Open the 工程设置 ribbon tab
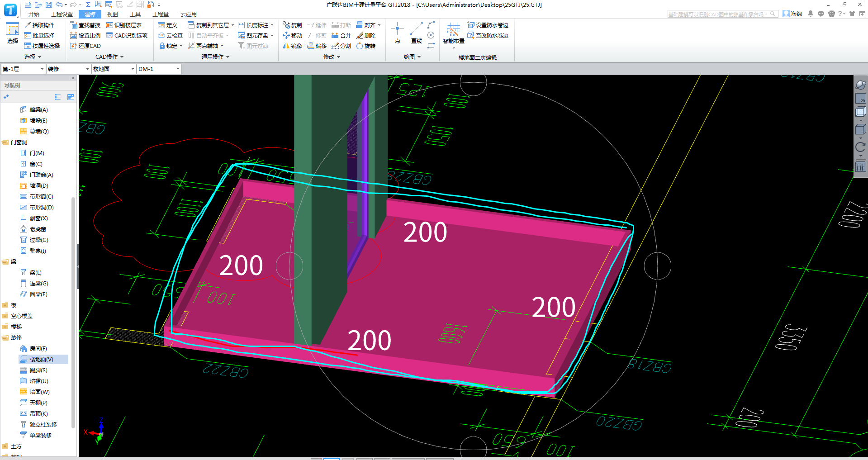Viewport: 868px width, 460px height. (62, 14)
